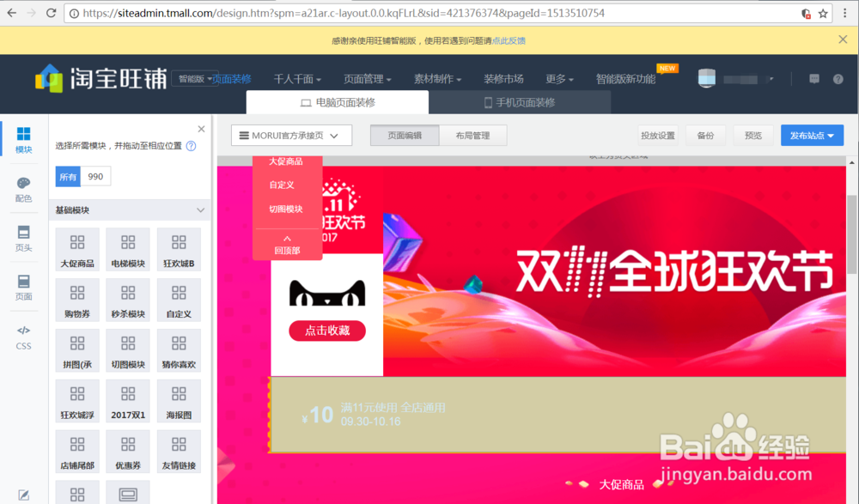Close the module selection panel
859x504 pixels.
(201, 129)
